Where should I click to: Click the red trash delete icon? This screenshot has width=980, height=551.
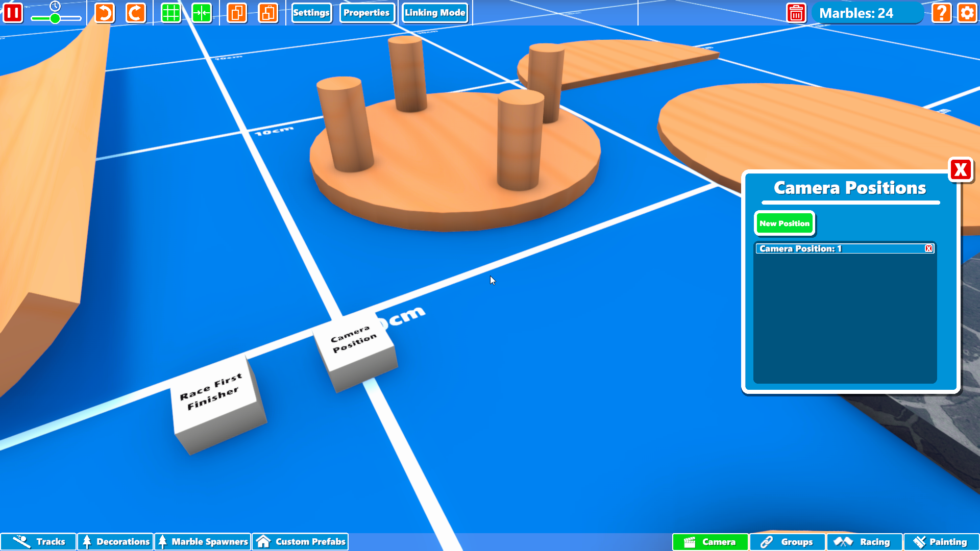click(x=796, y=13)
